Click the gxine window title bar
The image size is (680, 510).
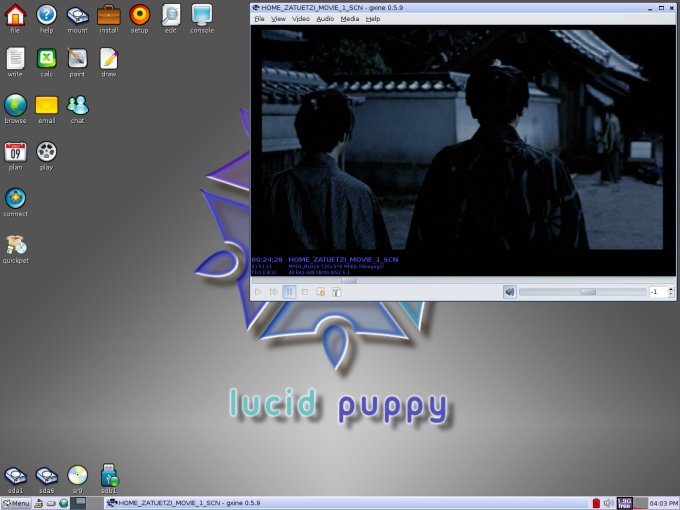[x=463, y=8]
